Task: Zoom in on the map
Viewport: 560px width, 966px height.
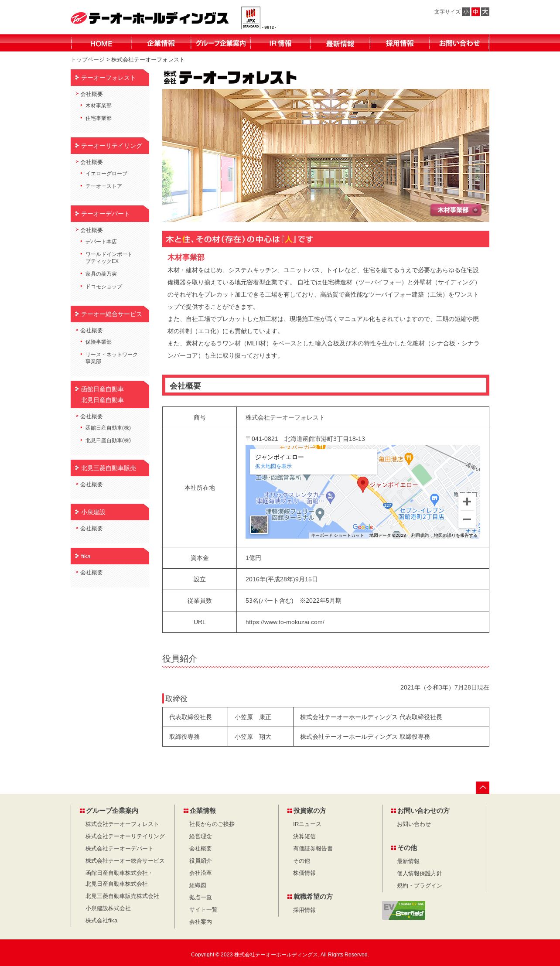Action: [467, 502]
